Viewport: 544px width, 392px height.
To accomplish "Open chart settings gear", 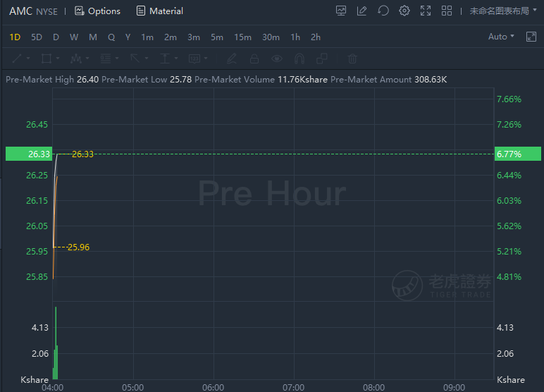I will tap(404, 11).
